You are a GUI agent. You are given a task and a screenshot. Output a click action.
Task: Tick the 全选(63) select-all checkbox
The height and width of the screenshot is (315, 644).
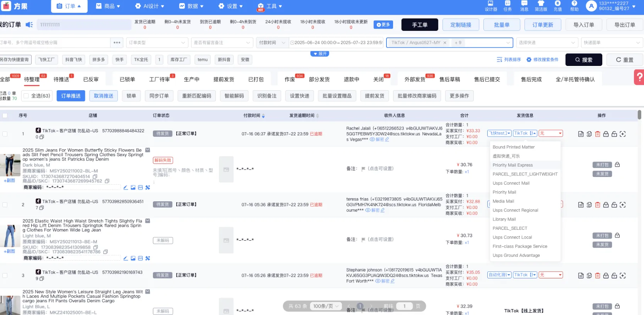(x=26, y=96)
